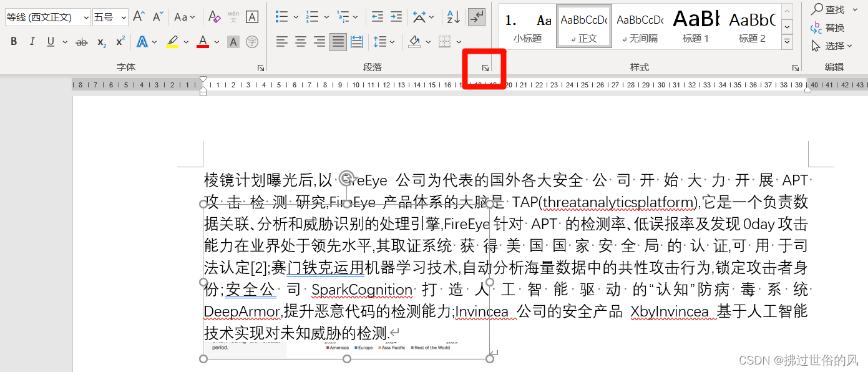Increase paragraph indent
The image size is (868, 372).
[396, 17]
